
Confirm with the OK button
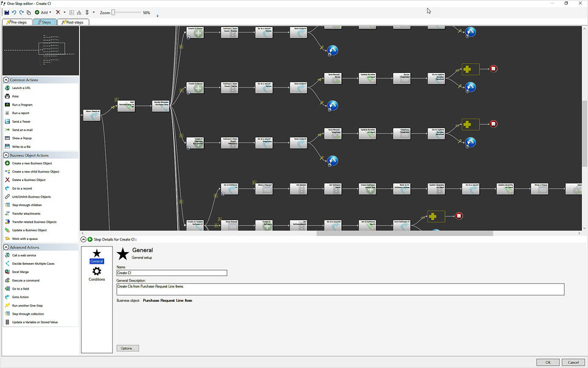click(548, 362)
